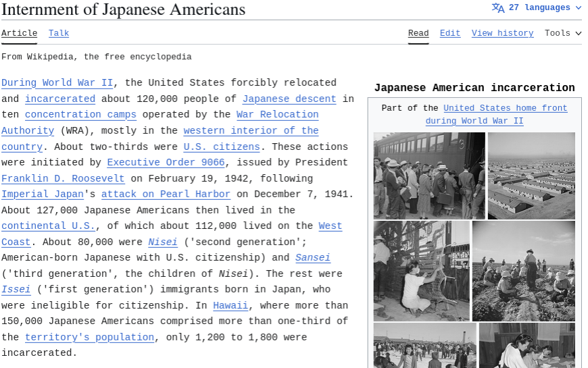Open photo of person weaving camouflage net
Screen dimensions: 588x368
coord(422,271)
